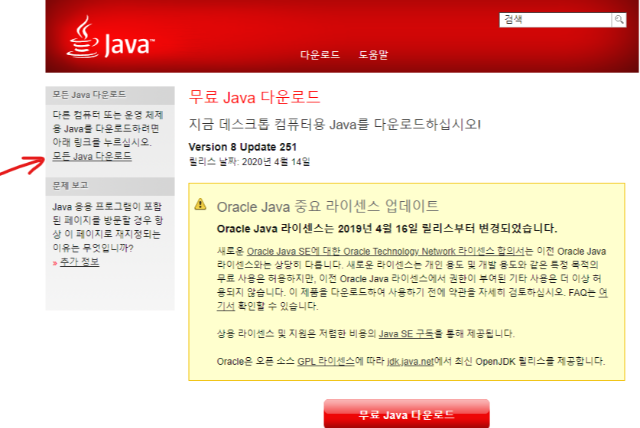This screenshot has height=428, width=640.
Task: Click the 릴리스 날짜: 2020년 4월 14일 text
Action: click(x=249, y=162)
